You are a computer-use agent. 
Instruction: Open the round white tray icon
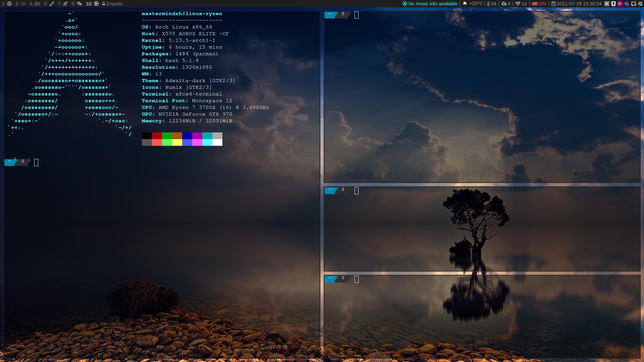[x=607, y=4]
